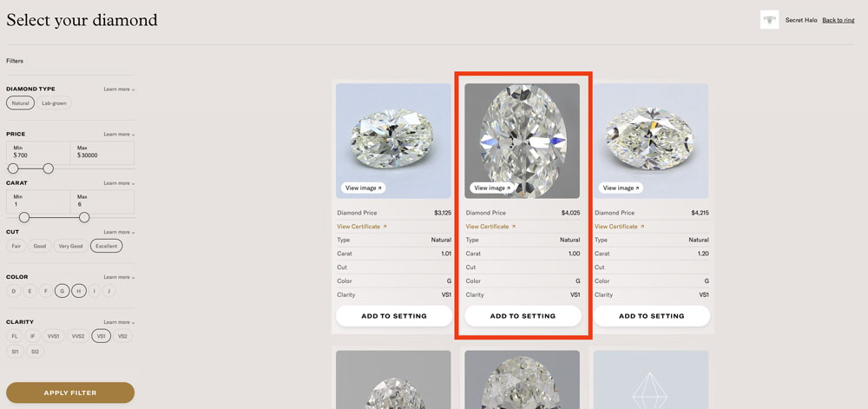868x409 pixels.
Task: Expand Learn more for Clarity
Action: pos(119,322)
